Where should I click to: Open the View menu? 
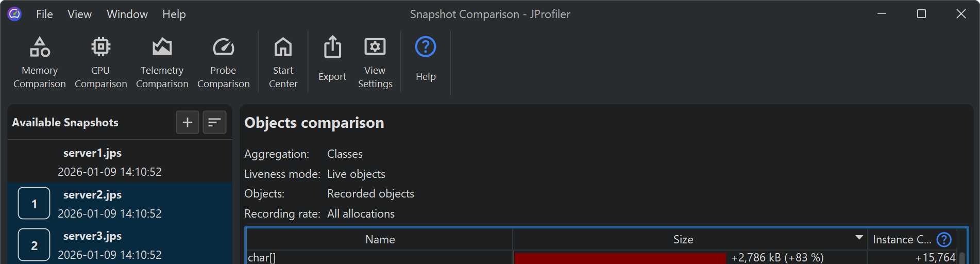[79, 14]
